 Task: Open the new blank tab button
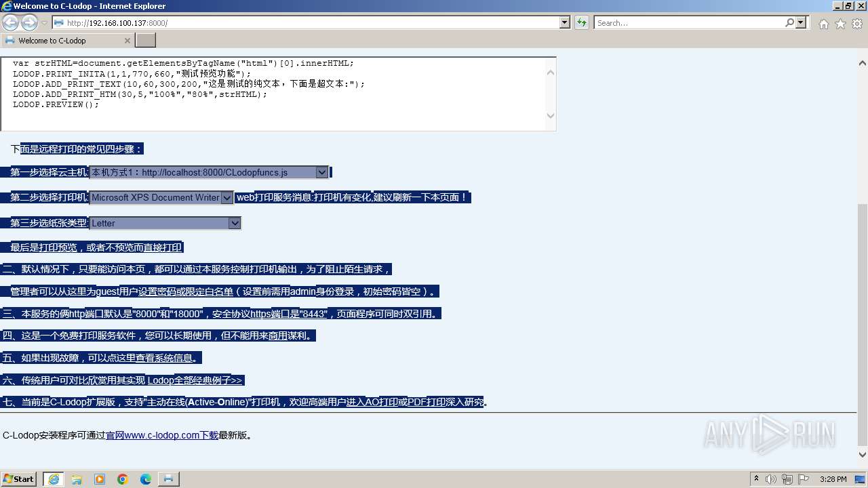tap(146, 40)
